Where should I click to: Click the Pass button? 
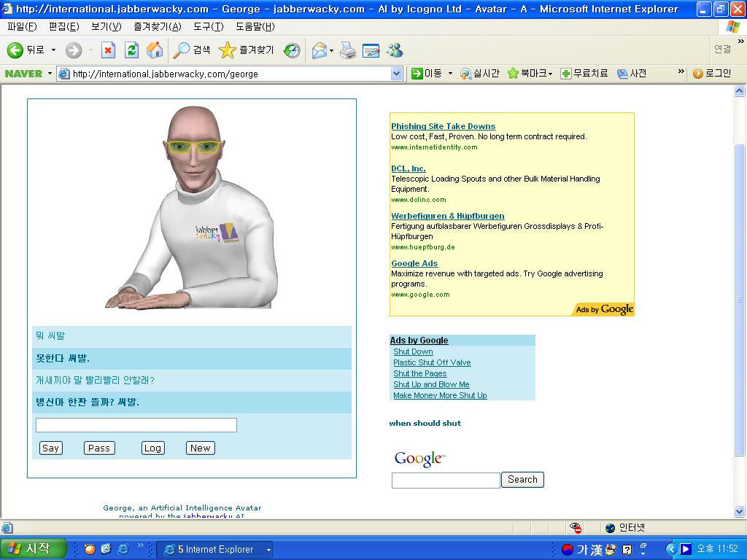pyautogui.click(x=99, y=448)
